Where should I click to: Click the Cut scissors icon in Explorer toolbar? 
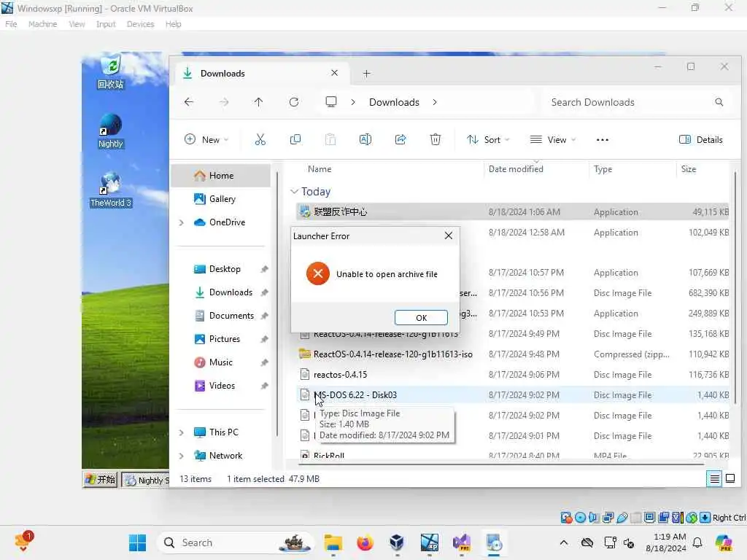[x=260, y=139]
